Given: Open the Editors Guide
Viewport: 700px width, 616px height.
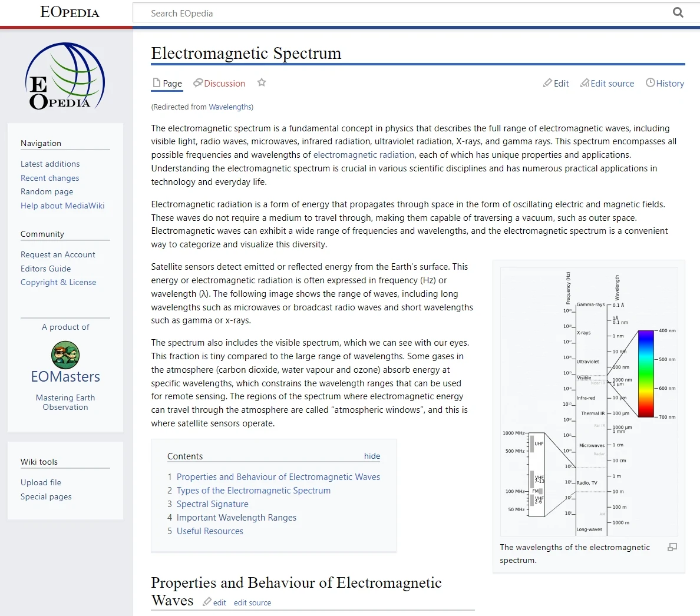Looking at the screenshot, I should pos(45,269).
